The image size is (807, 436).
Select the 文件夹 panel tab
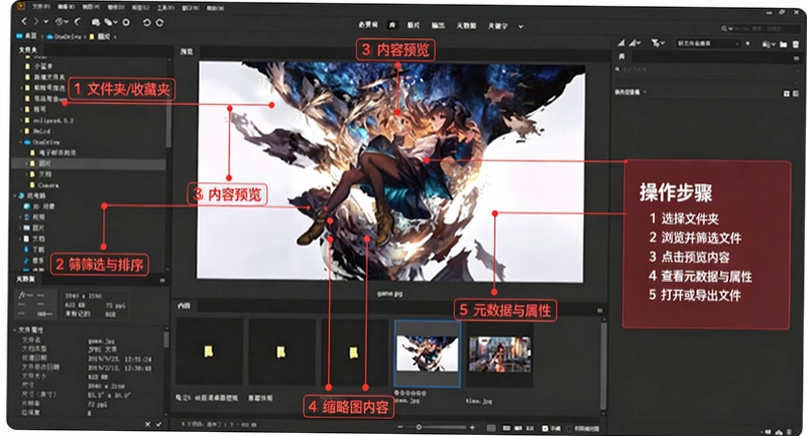[x=28, y=50]
